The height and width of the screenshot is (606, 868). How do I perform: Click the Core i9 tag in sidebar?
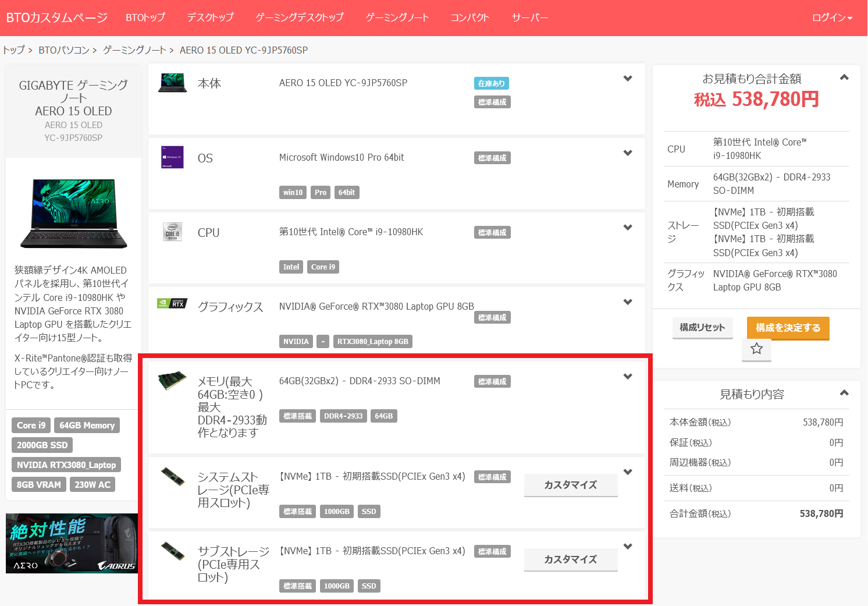[31, 426]
